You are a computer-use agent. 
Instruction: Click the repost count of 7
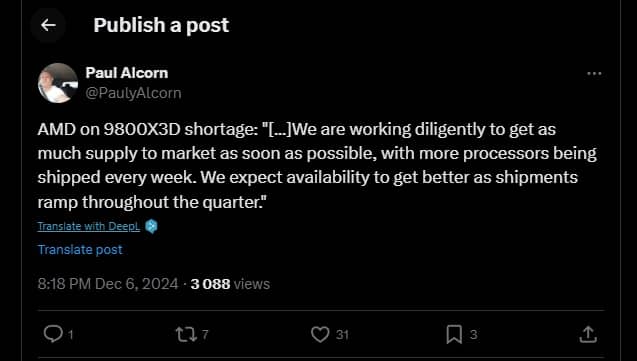click(x=205, y=335)
